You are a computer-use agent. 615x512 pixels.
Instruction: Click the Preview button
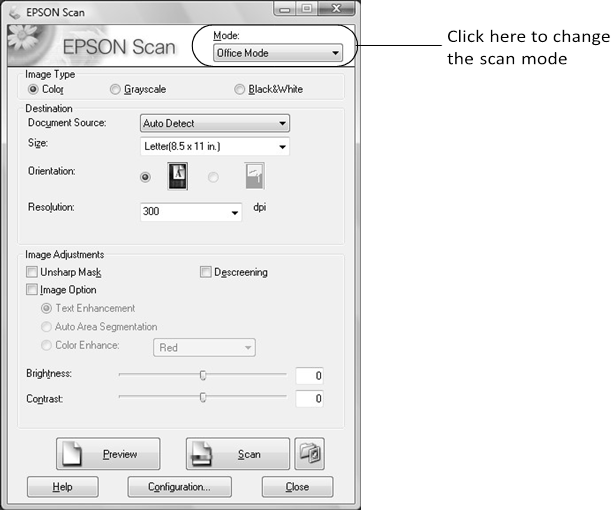point(108,454)
